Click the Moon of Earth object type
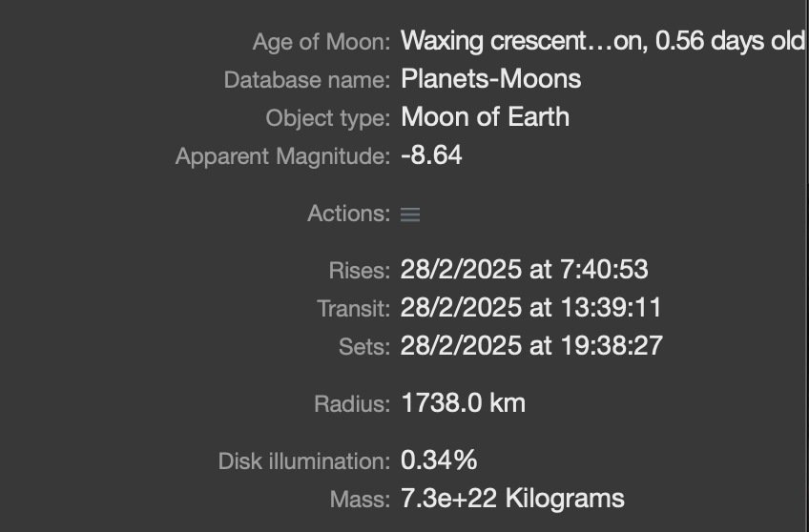Image resolution: width=809 pixels, height=532 pixels. tap(485, 117)
